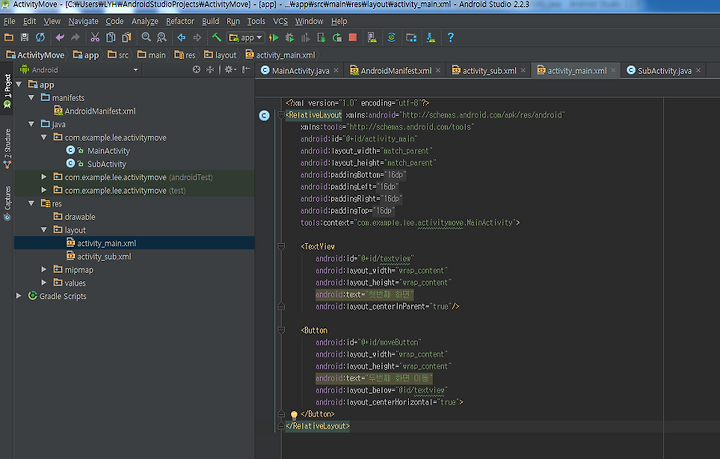Fold the Button element in the gutter

(x=281, y=330)
